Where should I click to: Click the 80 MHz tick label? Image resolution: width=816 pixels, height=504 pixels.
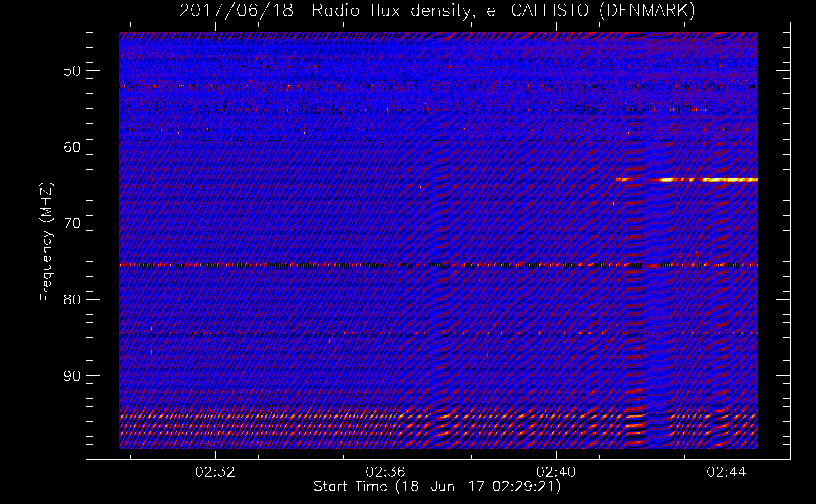(x=72, y=300)
